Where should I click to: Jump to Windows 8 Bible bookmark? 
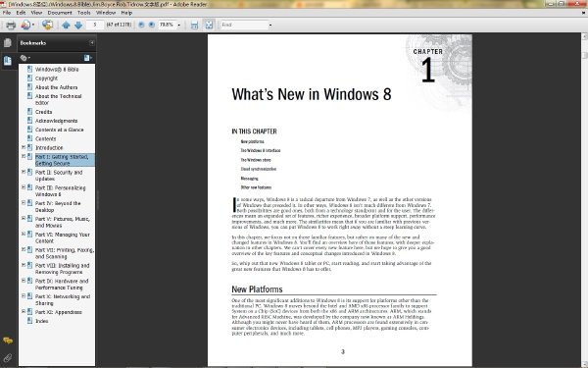(x=57, y=70)
